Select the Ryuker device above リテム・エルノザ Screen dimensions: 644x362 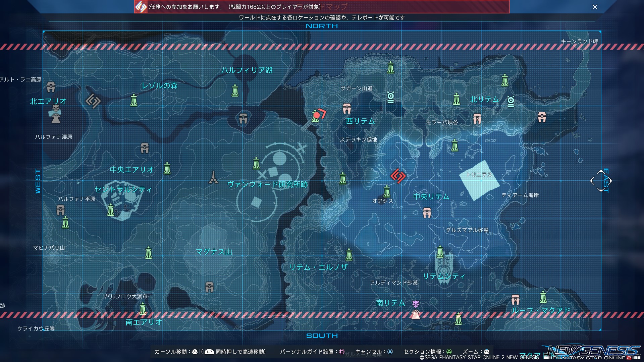(349, 255)
